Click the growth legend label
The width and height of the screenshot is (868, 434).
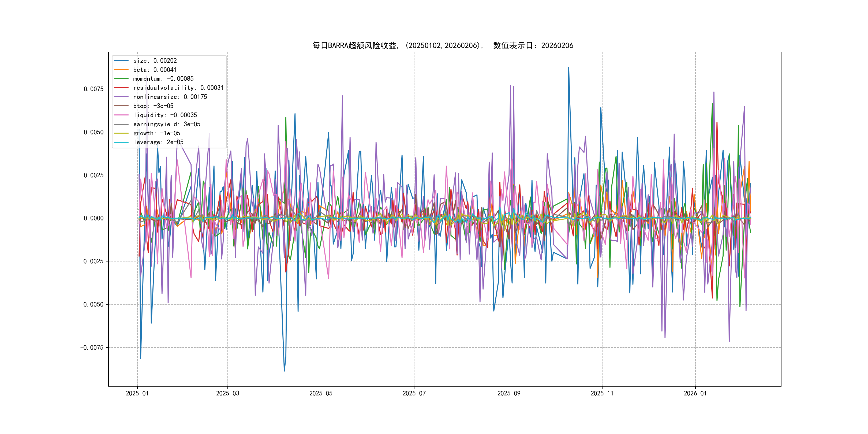point(156,133)
